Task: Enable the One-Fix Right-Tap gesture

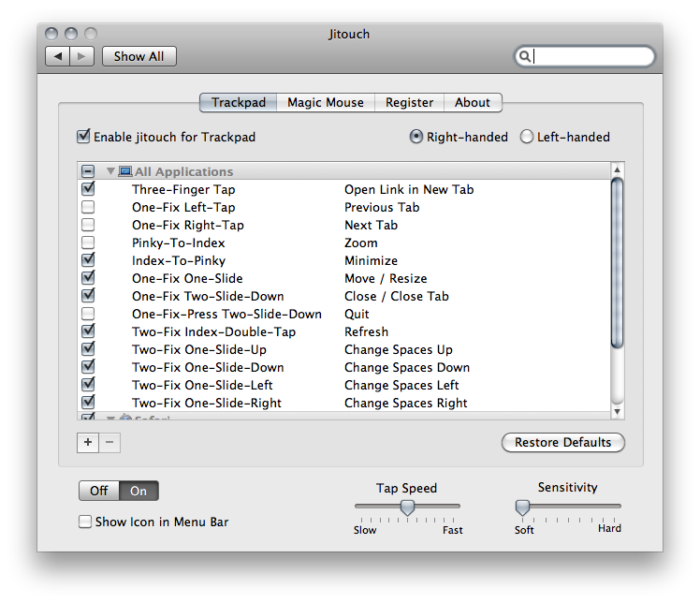Action: (88, 225)
